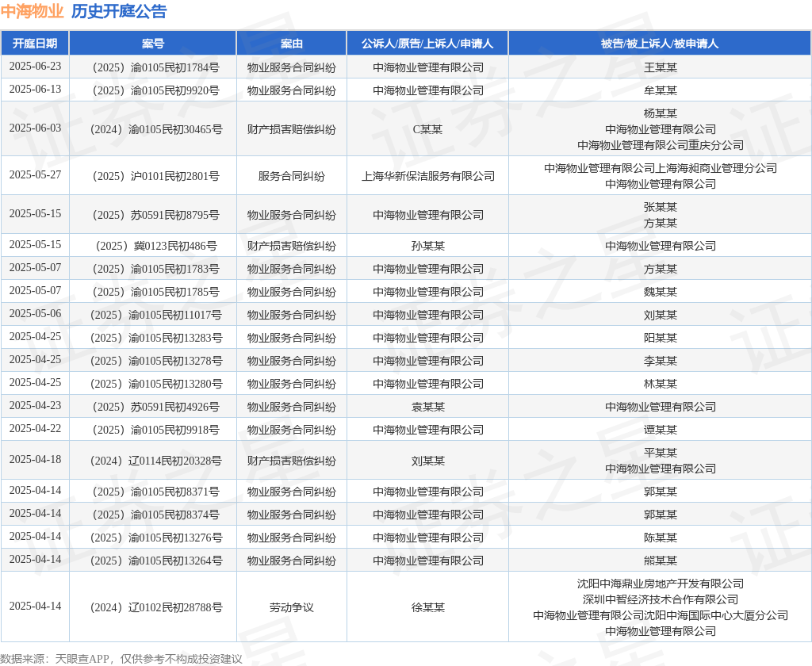Screen dimensions: 812x666
Task: Click defendant 陈某某
Action: point(661,537)
